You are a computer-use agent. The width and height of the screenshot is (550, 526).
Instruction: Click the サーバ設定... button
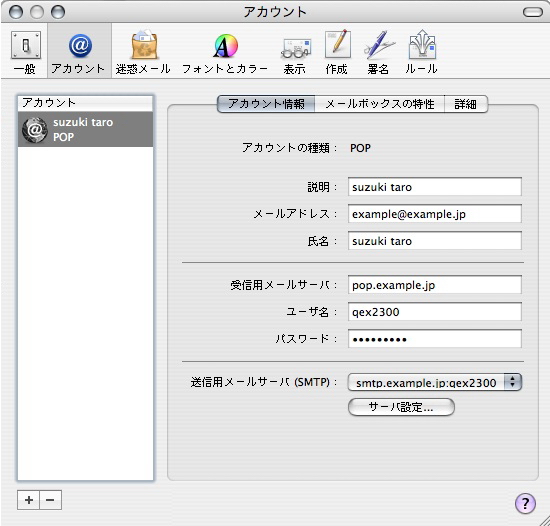pyautogui.click(x=401, y=407)
